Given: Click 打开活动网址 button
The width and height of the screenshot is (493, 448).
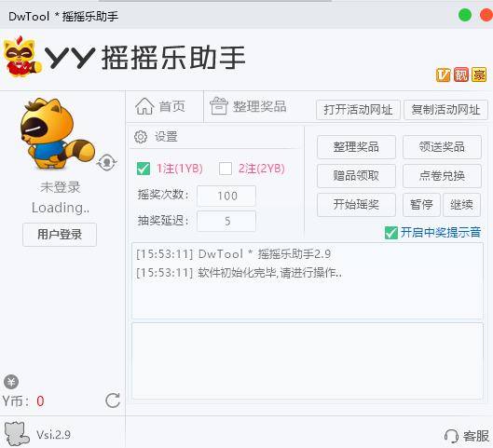Looking at the screenshot, I should [x=358, y=110].
